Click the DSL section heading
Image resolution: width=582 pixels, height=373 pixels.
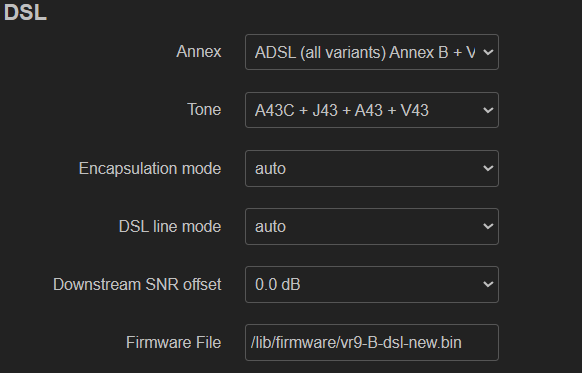coord(25,12)
